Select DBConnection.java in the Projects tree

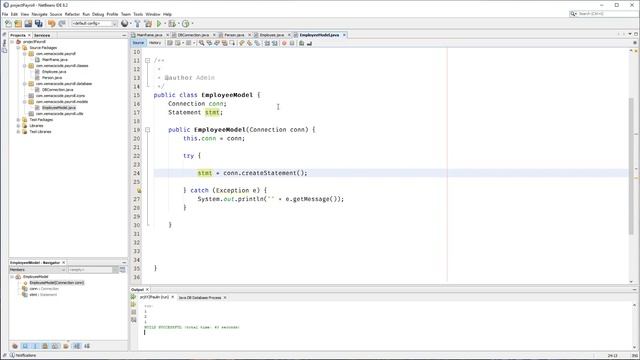coord(58,89)
